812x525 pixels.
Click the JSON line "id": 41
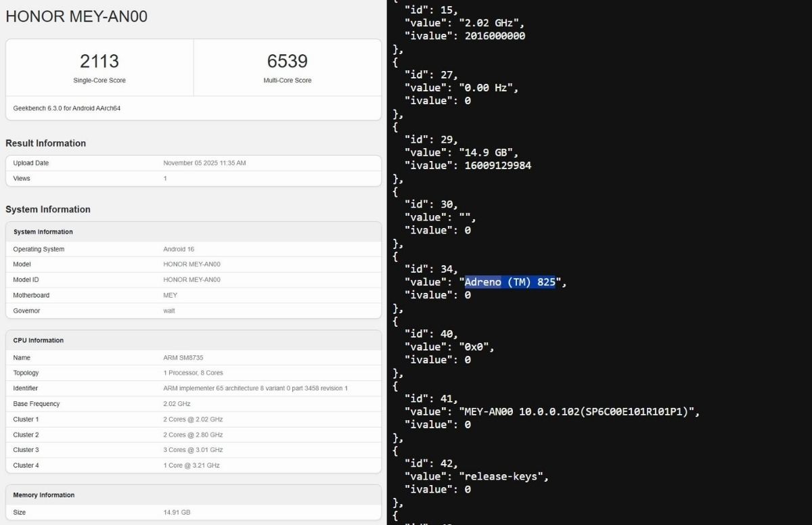coord(431,399)
